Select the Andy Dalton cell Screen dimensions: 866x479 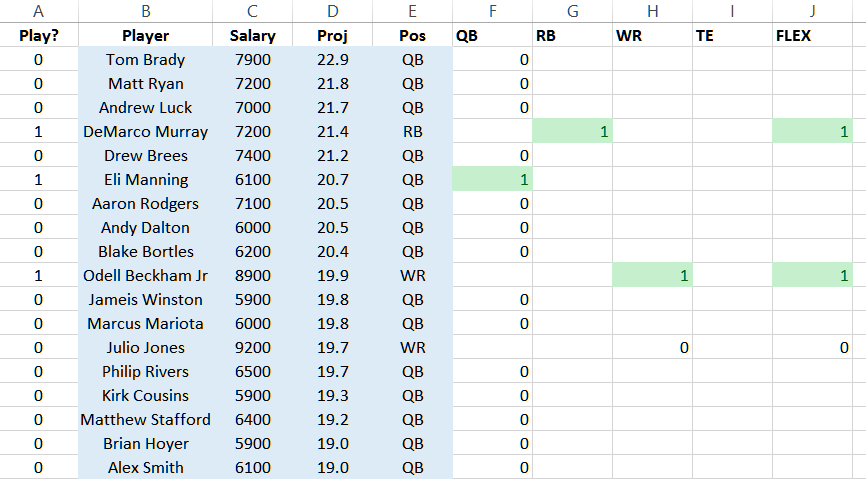pyautogui.click(x=145, y=228)
